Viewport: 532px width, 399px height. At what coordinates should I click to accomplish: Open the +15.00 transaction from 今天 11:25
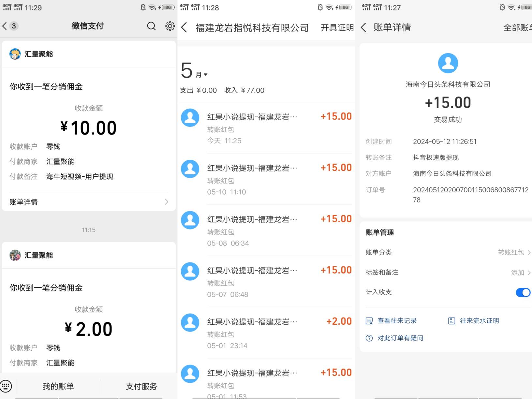(266, 128)
